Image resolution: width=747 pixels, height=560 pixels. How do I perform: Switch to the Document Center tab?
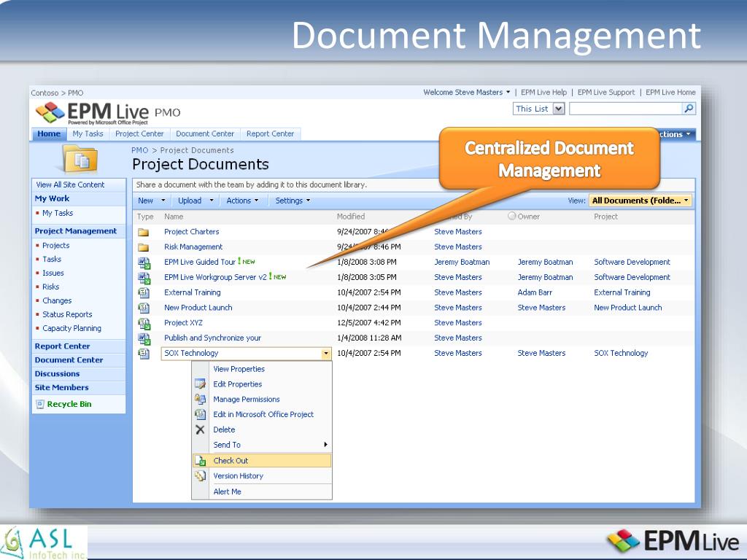point(205,134)
